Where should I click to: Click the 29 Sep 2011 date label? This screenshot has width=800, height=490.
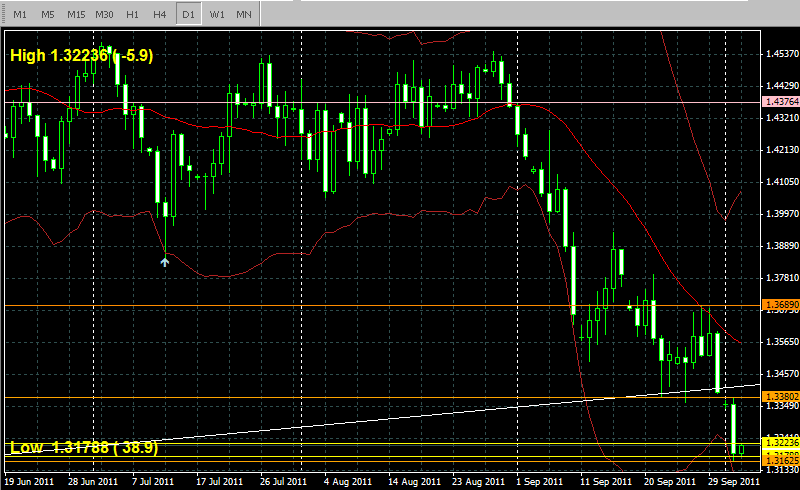click(732, 482)
